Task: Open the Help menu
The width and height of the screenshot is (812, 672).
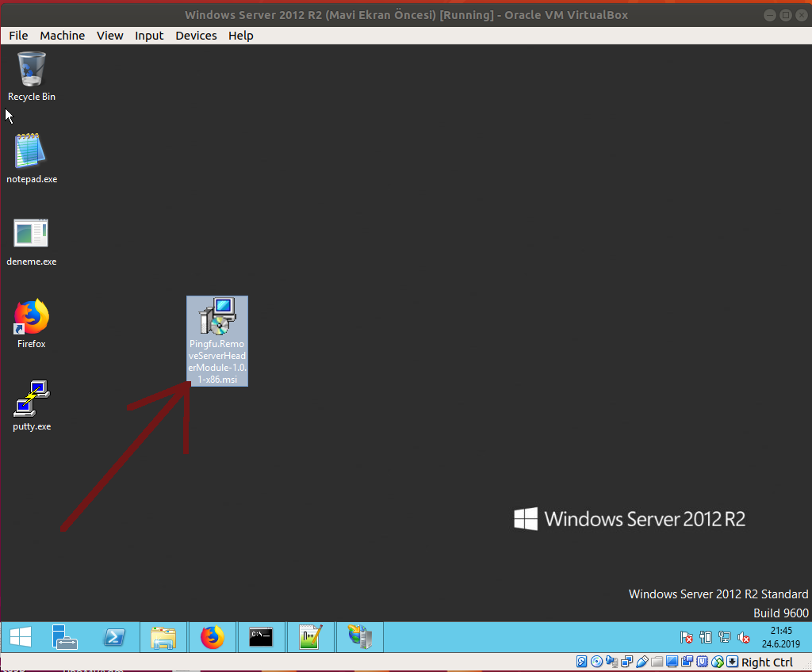Action: [241, 36]
